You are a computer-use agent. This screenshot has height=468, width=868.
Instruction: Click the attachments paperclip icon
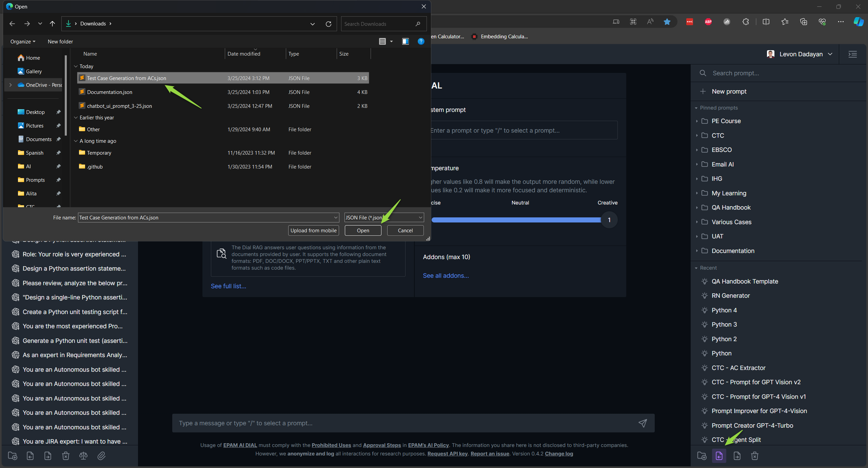pyautogui.click(x=101, y=456)
